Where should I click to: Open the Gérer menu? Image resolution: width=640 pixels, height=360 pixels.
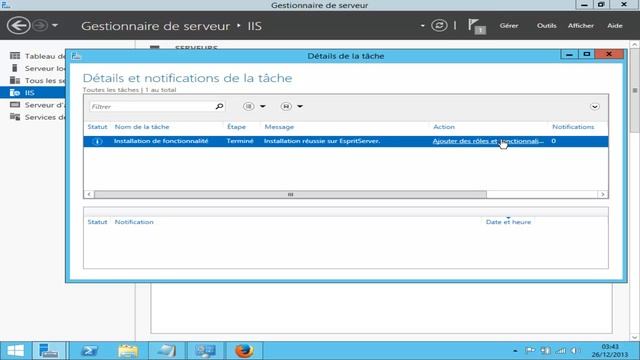(509, 25)
